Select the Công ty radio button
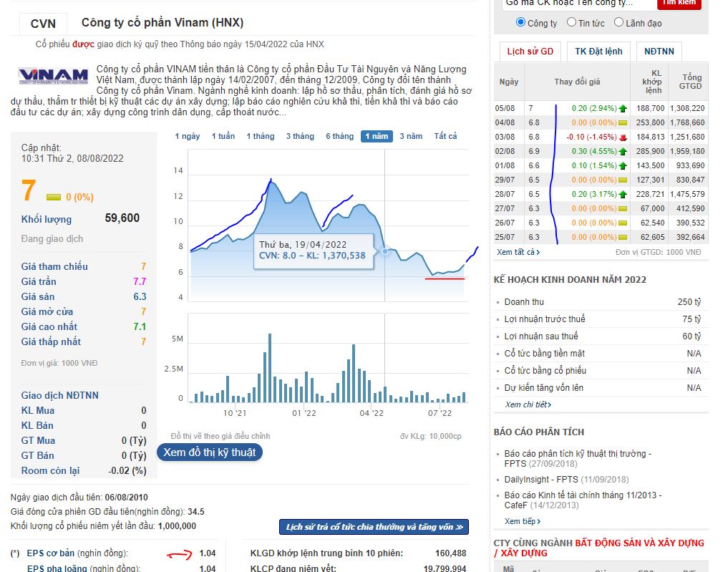728x572 pixels. point(520,22)
